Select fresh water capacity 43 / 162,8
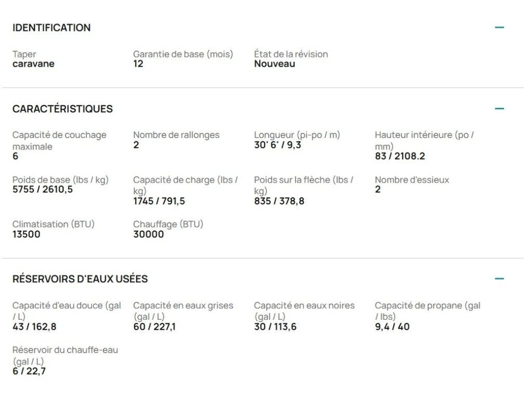 pyautogui.click(x=35, y=327)
